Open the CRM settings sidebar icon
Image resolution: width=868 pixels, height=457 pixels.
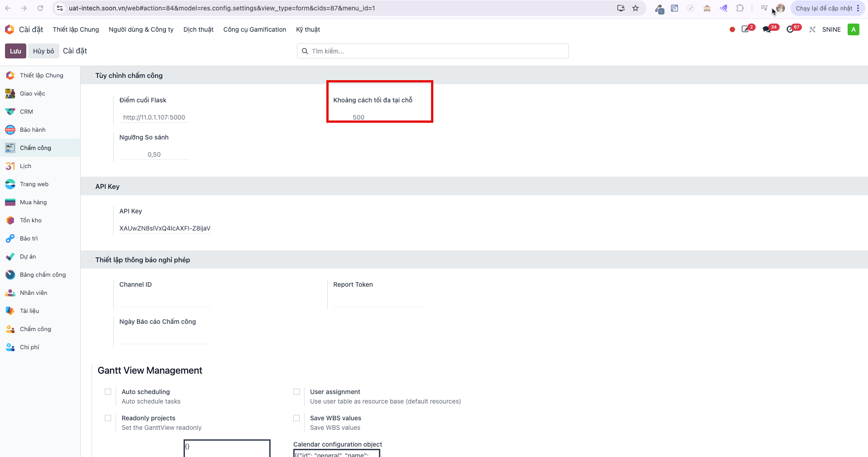click(x=10, y=111)
